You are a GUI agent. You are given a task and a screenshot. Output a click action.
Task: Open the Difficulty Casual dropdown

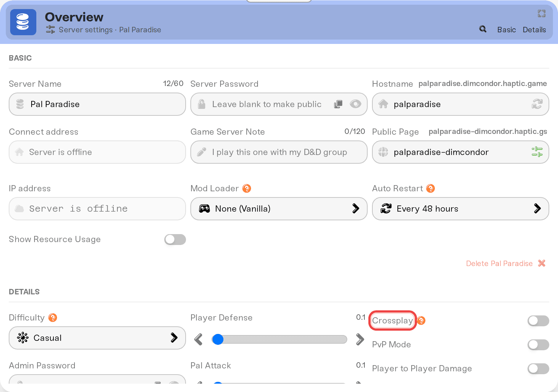pos(97,338)
